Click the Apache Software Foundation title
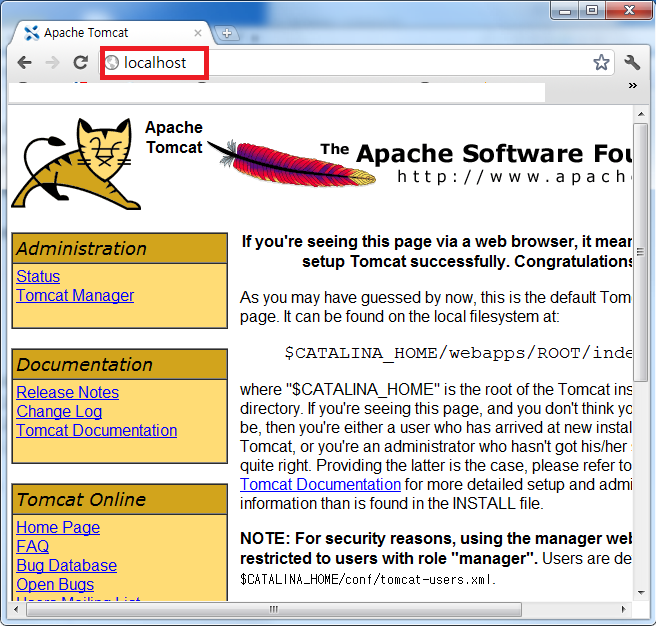 pyautogui.click(x=476, y=154)
